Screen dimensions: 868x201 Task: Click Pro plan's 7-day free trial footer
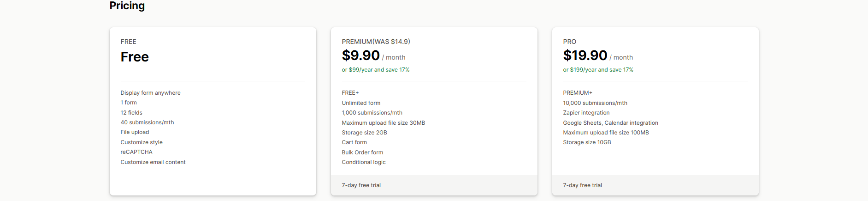[582, 185]
